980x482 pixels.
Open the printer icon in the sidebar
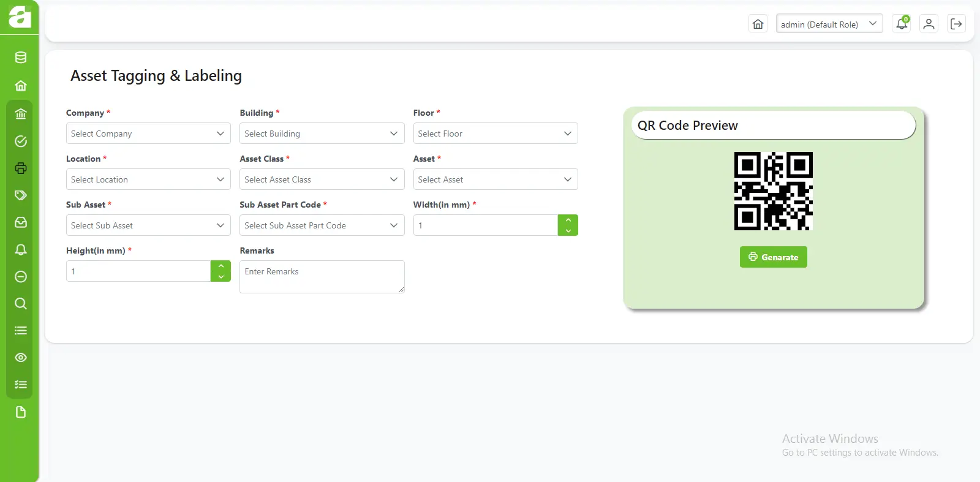pyautogui.click(x=21, y=168)
